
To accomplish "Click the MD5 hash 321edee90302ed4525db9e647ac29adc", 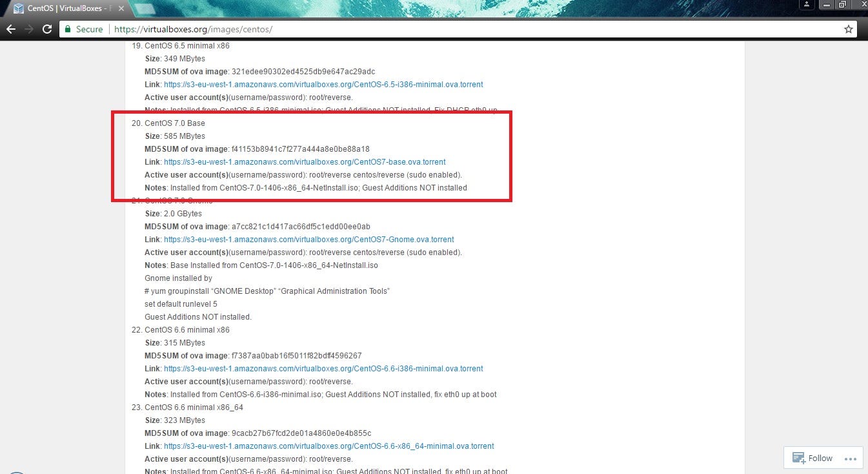I will (303, 72).
